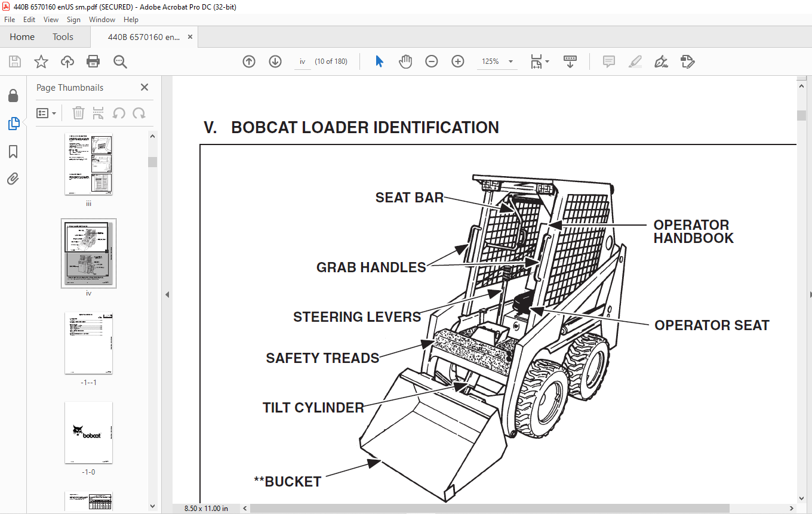This screenshot has height=514, width=812.
Task: Expand the right tools pane arrow
Action: (x=810, y=294)
